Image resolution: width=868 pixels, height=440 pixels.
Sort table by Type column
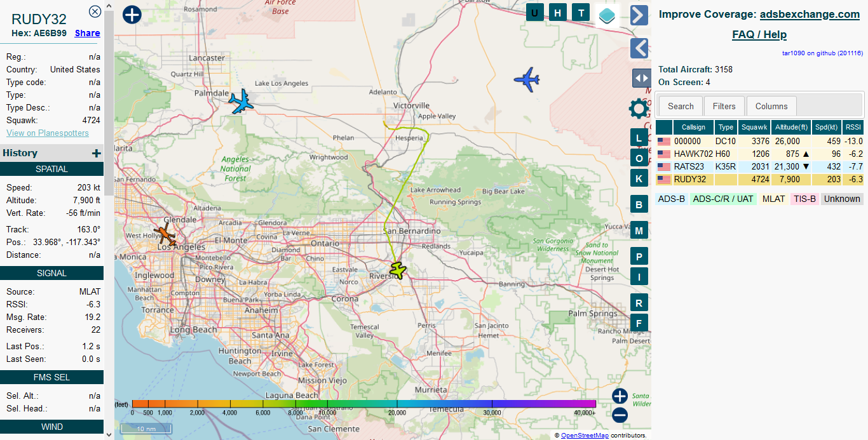tap(726, 127)
